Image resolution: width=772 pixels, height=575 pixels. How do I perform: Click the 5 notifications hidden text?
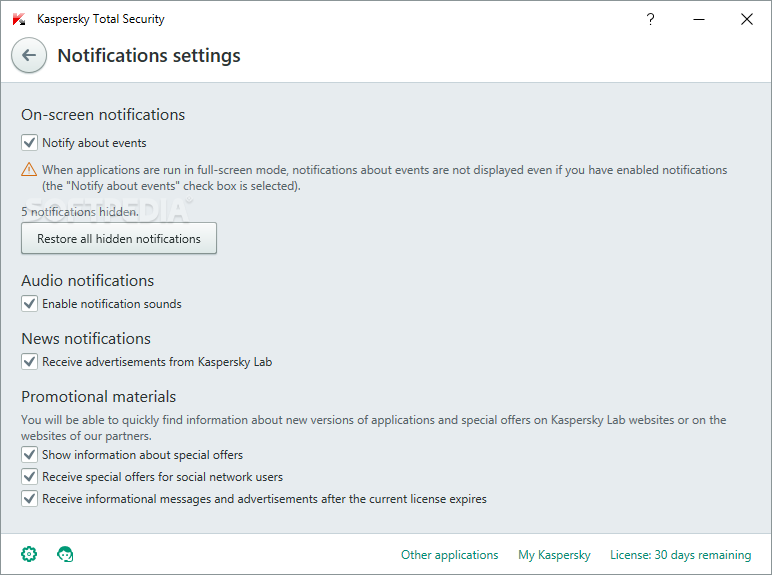click(x=80, y=212)
